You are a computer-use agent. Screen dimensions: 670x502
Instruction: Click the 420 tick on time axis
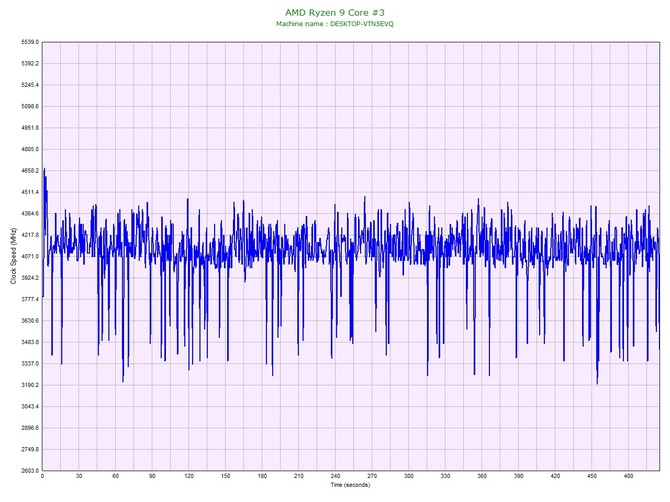pos(555,476)
